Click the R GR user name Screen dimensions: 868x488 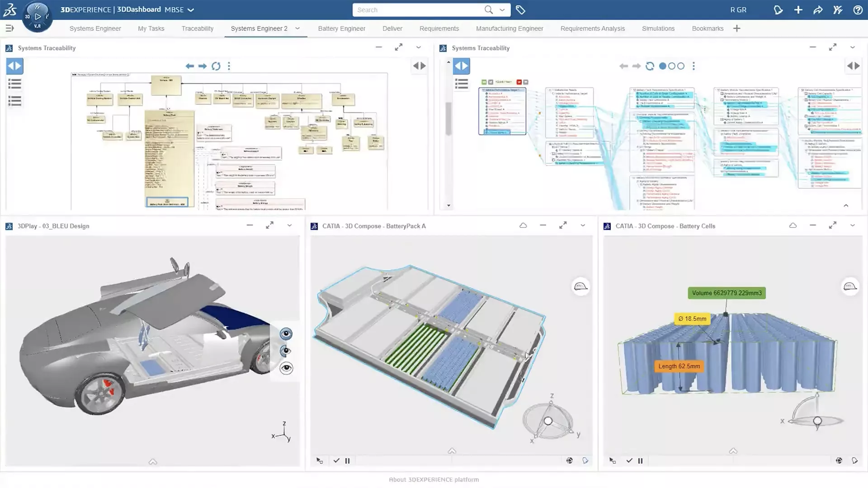(738, 10)
